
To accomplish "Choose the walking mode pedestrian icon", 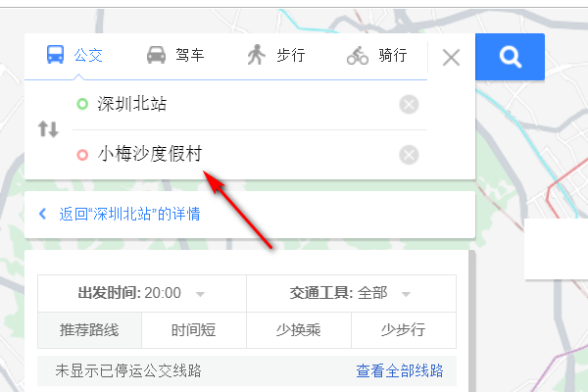I will (x=257, y=55).
